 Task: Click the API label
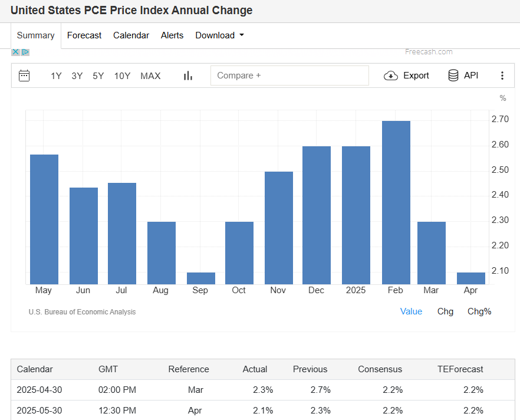471,76
